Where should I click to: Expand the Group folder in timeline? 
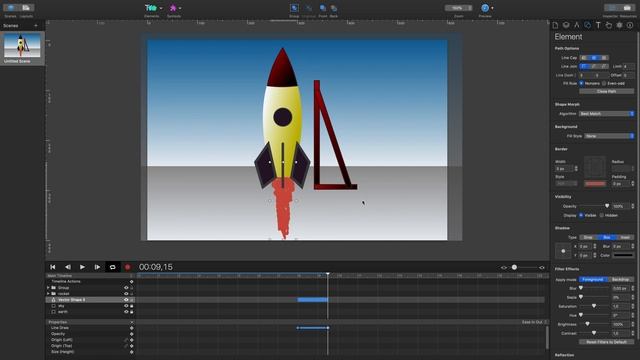[48, 288]
